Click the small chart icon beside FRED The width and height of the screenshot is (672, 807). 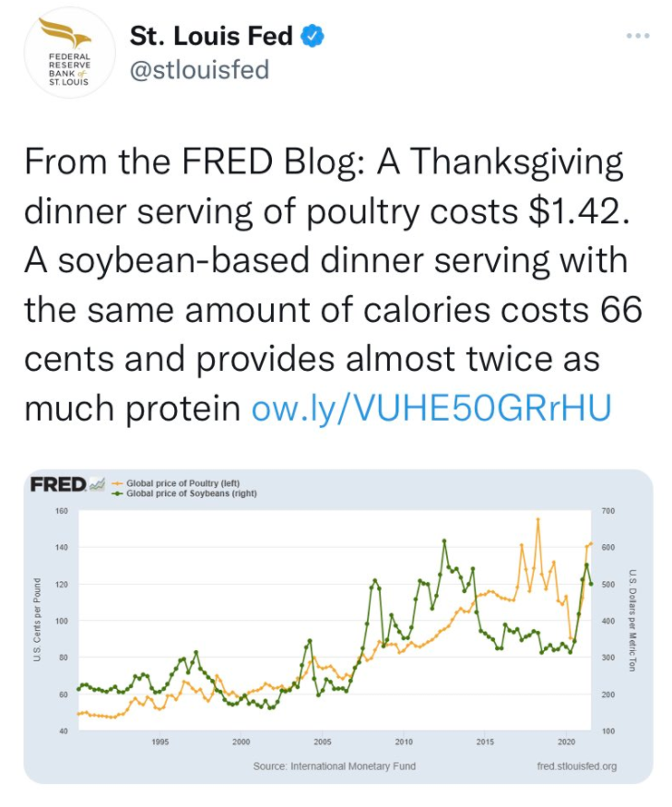pos(98,485)
